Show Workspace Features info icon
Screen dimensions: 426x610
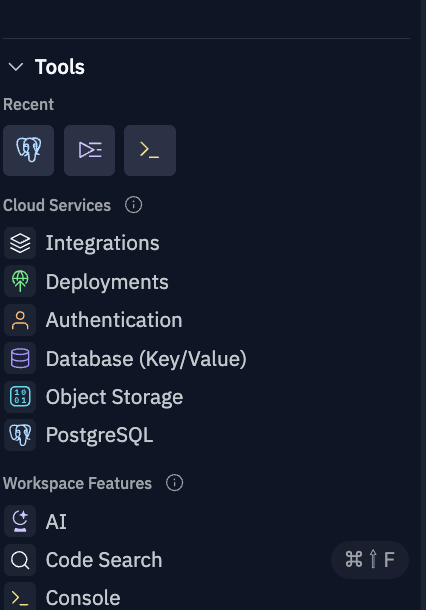pyautogui.click(x=174, y=483)
